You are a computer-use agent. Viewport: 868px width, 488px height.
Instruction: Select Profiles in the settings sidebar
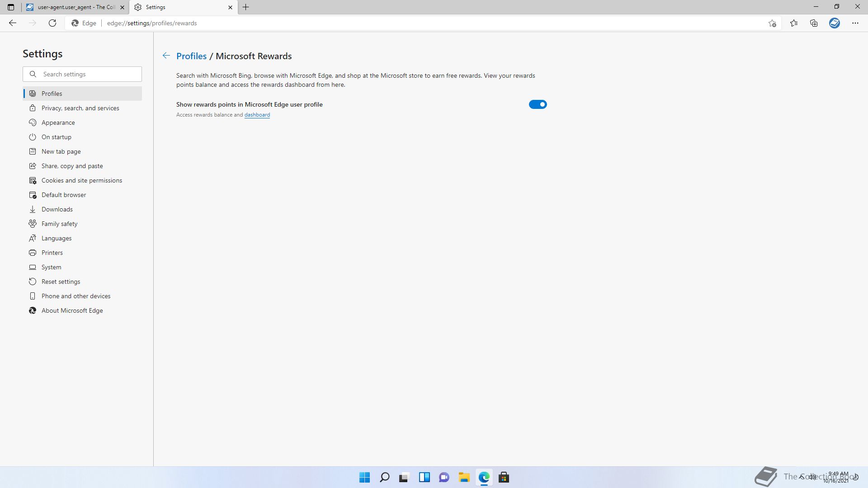82,94
